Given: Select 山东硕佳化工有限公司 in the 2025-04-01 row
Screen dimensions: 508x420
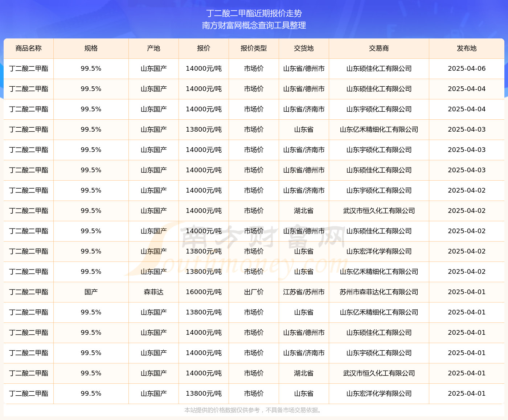Looking at the screenshot, I should [379, 333].
